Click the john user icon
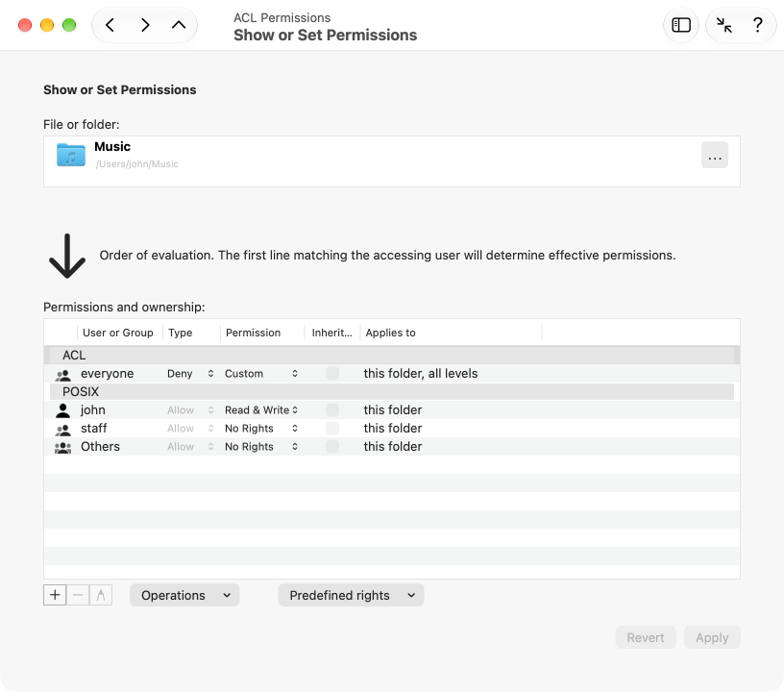 [x=63, y=410]
